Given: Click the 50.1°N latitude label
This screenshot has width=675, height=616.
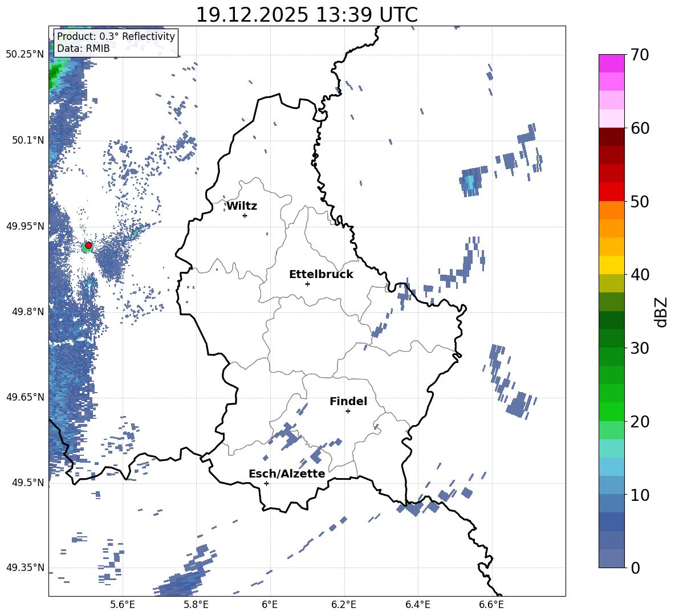Looking at the screenshot, I should [28, 140].
